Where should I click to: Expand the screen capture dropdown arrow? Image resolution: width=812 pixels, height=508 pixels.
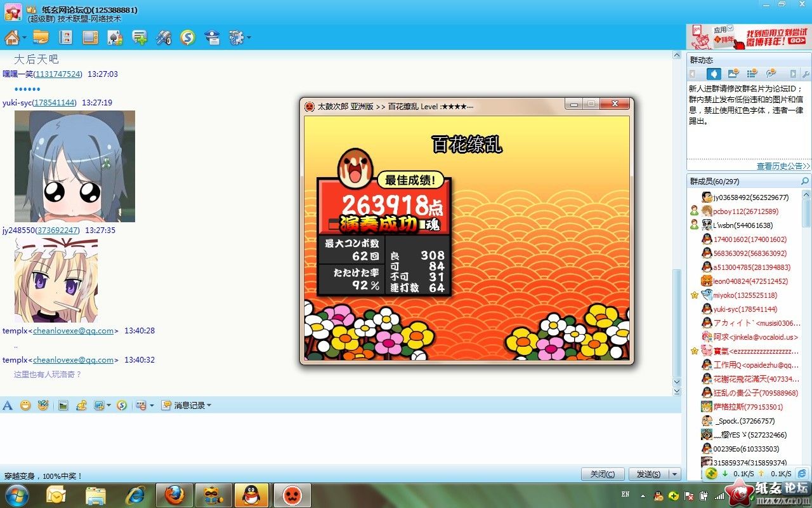pos(108,405)
